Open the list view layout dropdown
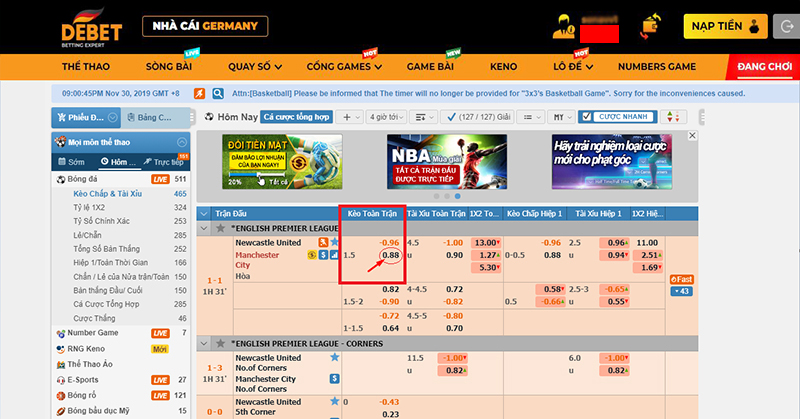This screenshot has height=419, width=800. pyautogui.click(x=530, y=117)
